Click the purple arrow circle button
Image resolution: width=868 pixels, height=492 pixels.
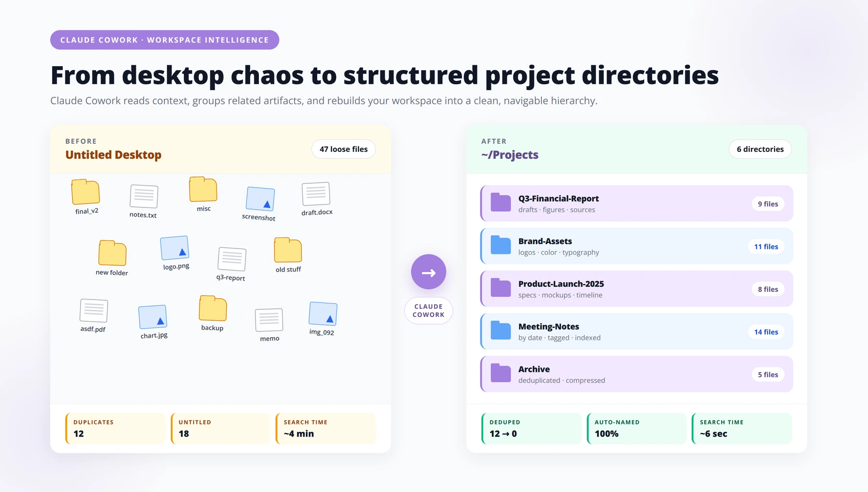(x=428, y=272)
